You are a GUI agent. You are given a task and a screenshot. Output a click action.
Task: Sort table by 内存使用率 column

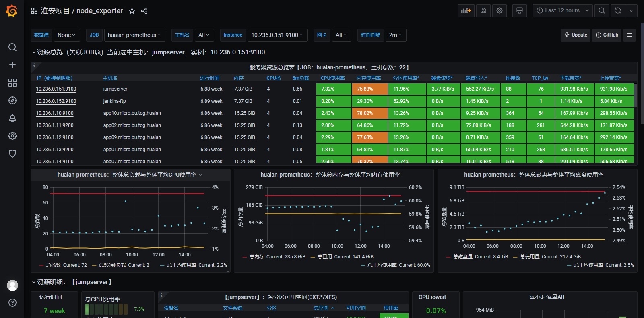click(x=369, y=78)
